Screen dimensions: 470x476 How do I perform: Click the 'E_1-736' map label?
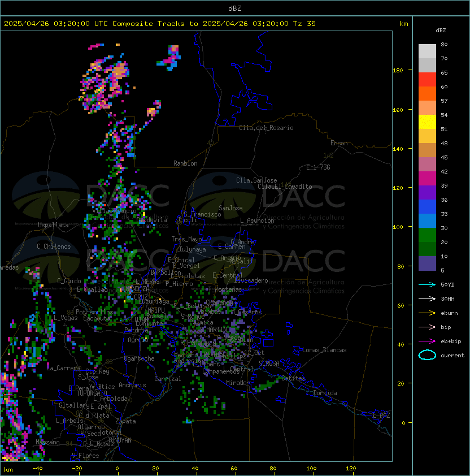pyautogui.click(x=318, y=167)
